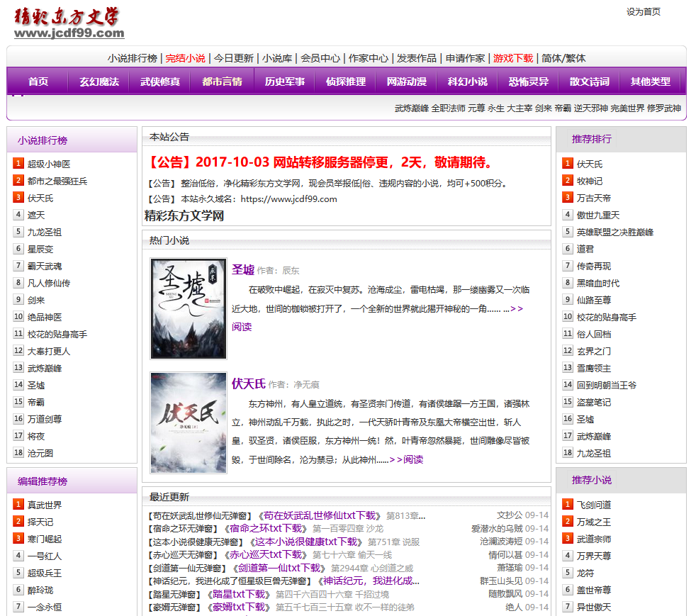Open the 伏天氏 book cover thumbnail
Viewport: 696px width, 616px height.
(x=189, y=422)
